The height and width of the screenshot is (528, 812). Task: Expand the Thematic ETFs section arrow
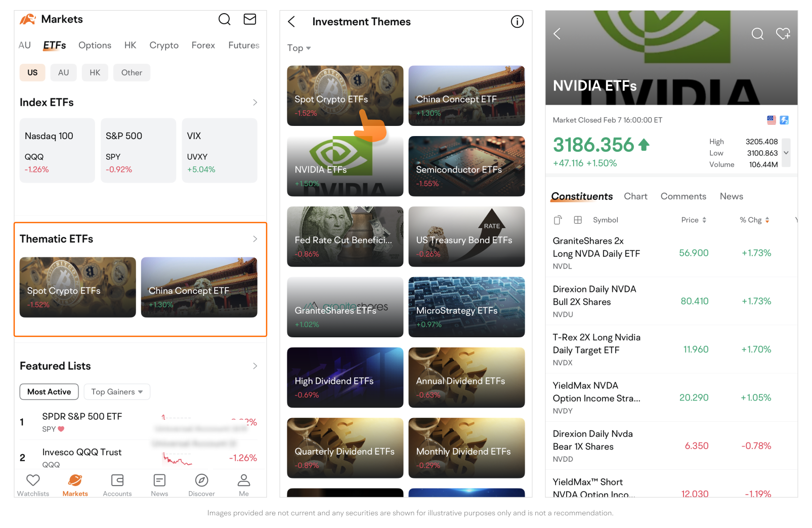(x=255, y=239)
